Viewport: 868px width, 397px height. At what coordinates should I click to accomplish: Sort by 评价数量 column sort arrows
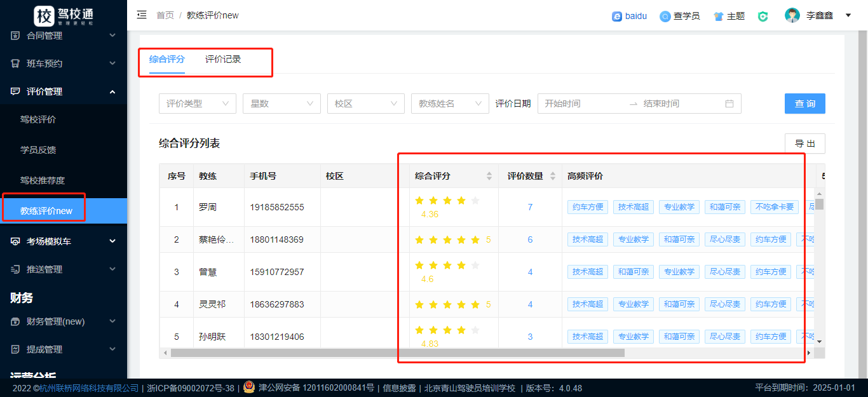pyautogui.click(x=553, y=176)
